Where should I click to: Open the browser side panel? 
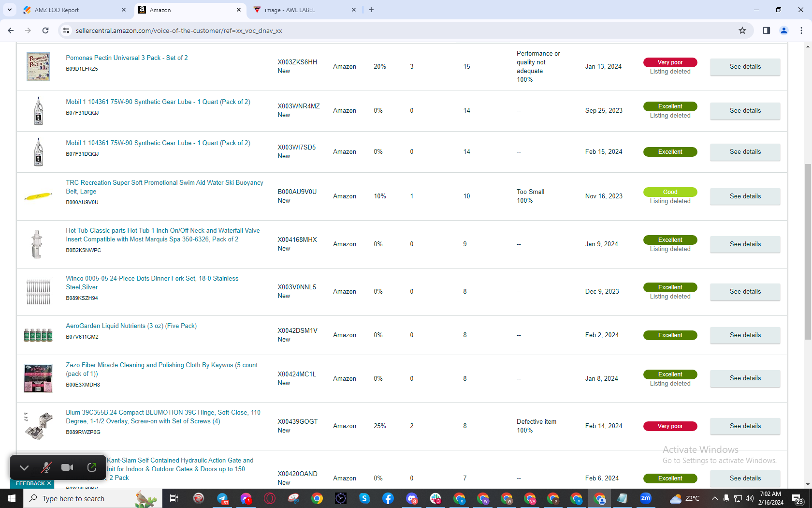[767, 30]
